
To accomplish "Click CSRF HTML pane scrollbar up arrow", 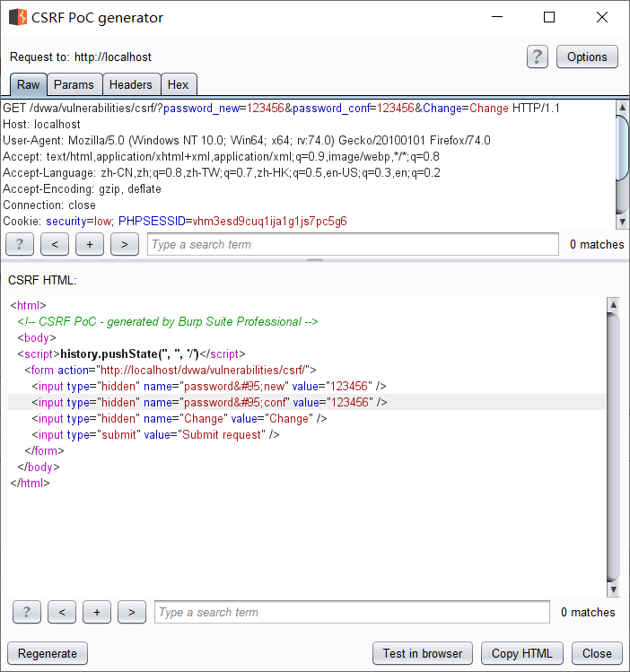I will 613,304.
